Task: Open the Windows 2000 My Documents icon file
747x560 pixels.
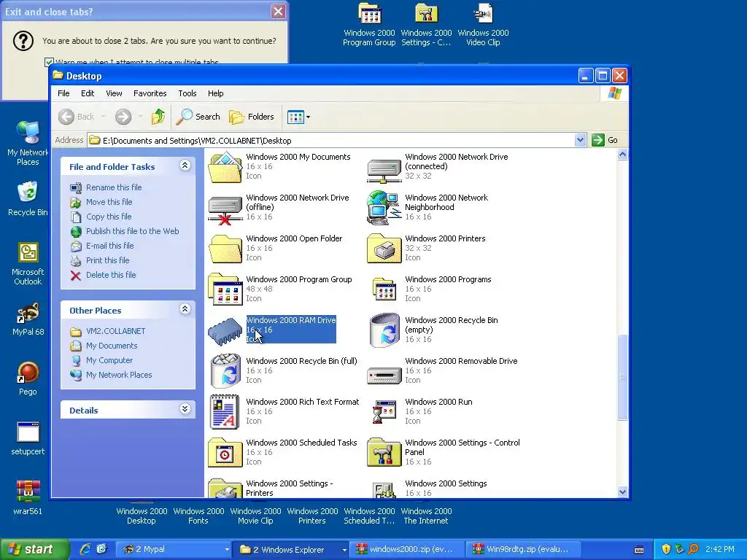Action: point(225,167)
